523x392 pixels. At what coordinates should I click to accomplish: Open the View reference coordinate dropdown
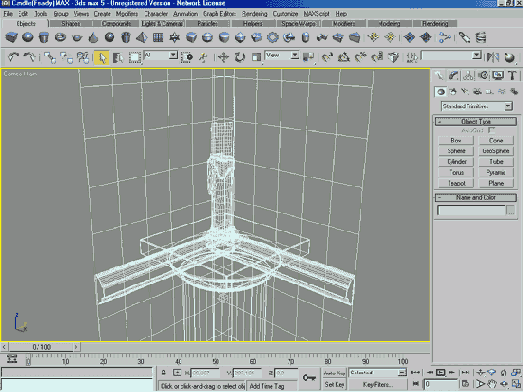pos(282,55)
